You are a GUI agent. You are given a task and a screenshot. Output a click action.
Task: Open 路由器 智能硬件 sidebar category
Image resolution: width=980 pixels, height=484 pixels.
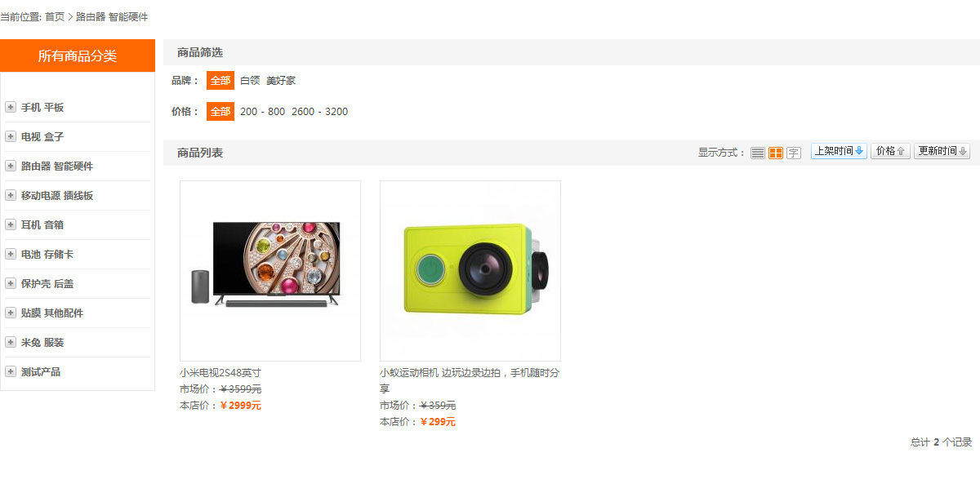(57, 166)
